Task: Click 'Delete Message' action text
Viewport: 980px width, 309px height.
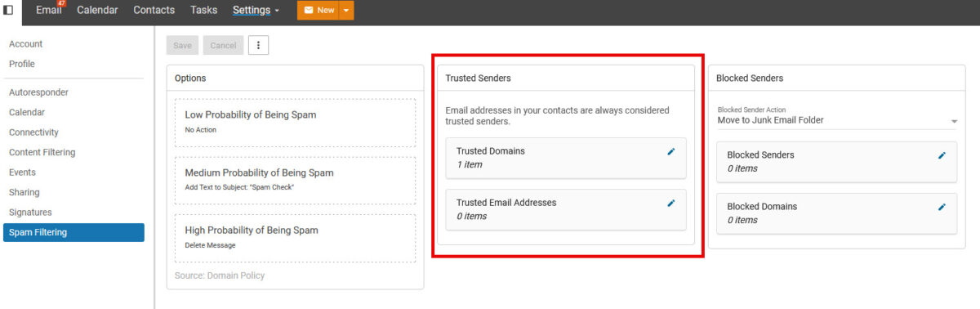Action: (211, 245)
